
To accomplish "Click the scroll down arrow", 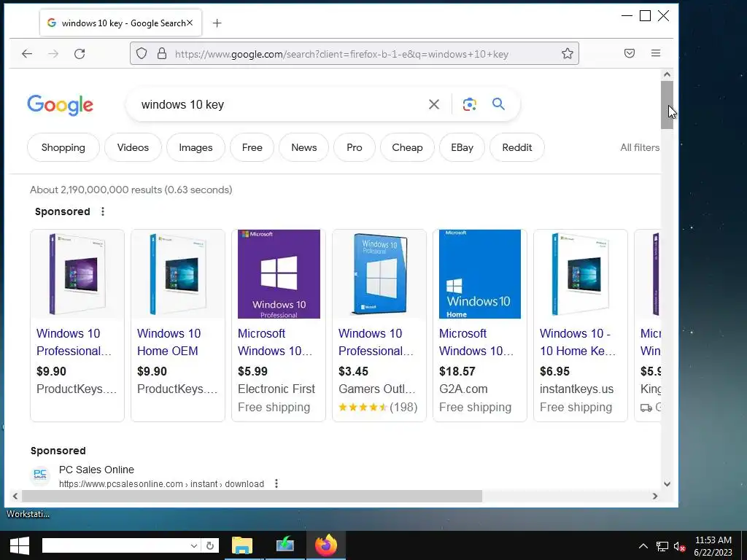I will point(667,484).
